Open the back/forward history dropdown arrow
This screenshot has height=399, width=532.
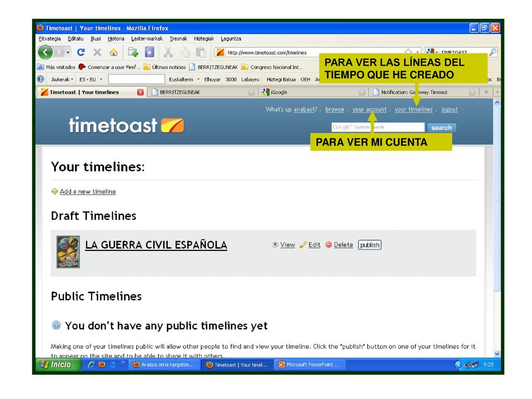point(68,52)
